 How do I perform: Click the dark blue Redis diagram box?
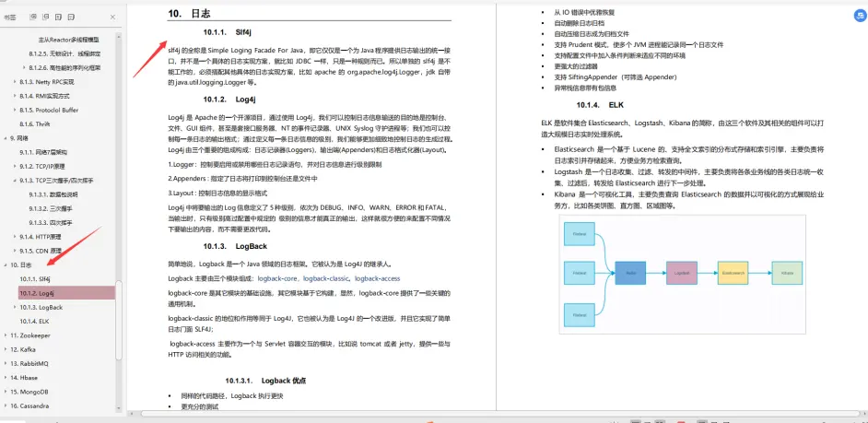[x=630, y=273]
